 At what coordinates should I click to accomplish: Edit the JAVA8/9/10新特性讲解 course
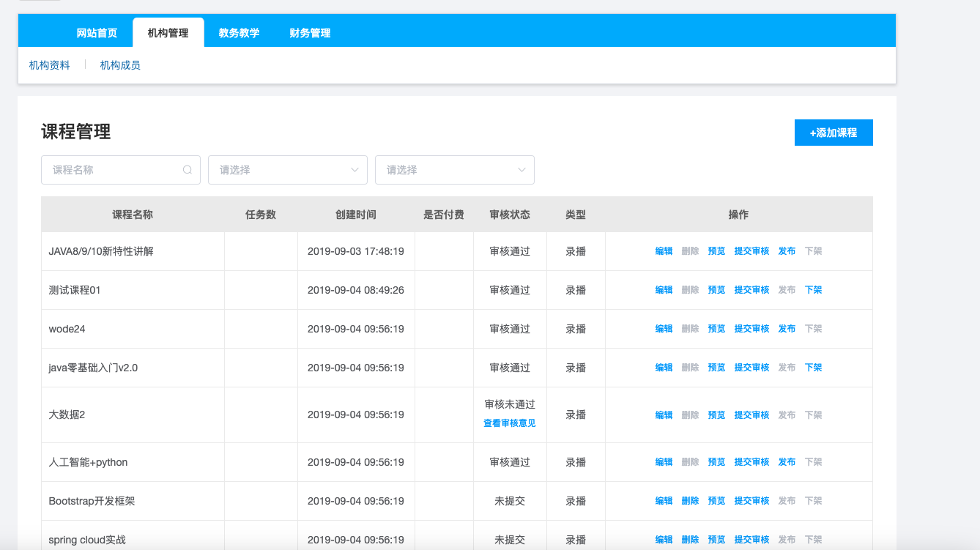point(664,251)
